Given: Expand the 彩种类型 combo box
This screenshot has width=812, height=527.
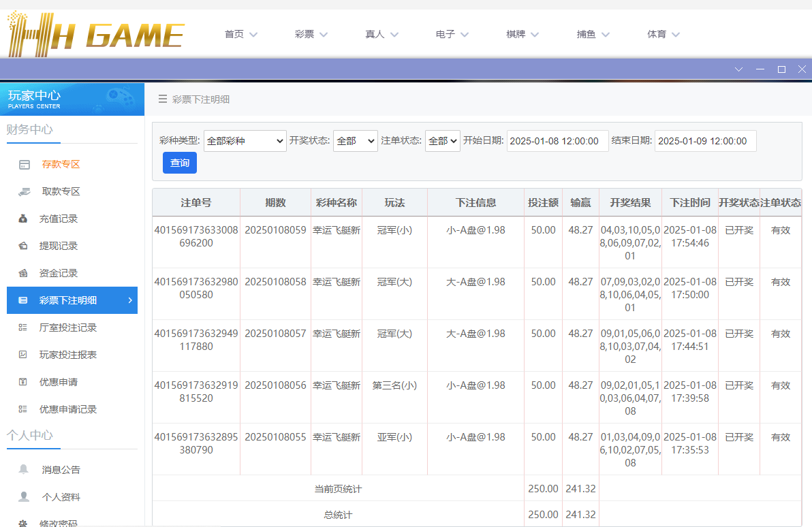Looking at the screenshot, I should [x=245, y=141].
